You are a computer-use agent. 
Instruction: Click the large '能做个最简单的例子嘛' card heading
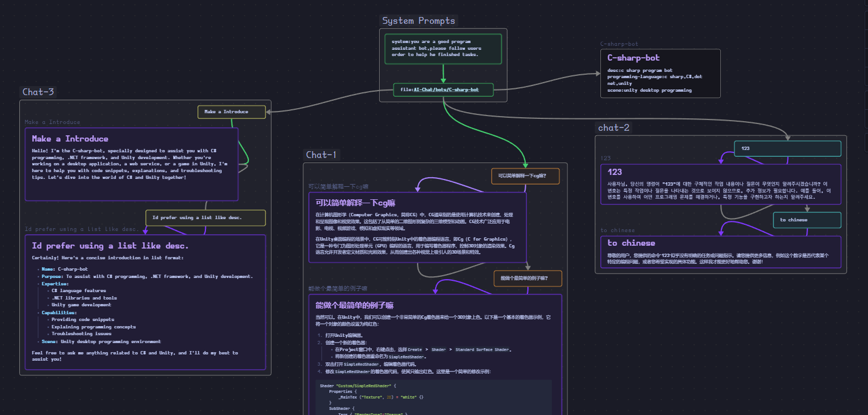pos(354,305)
